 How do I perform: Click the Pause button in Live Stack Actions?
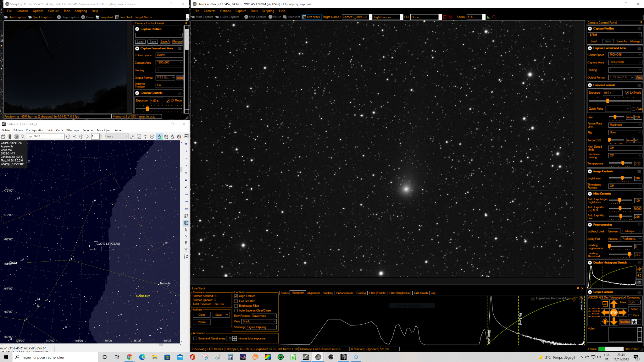point(202,322)
